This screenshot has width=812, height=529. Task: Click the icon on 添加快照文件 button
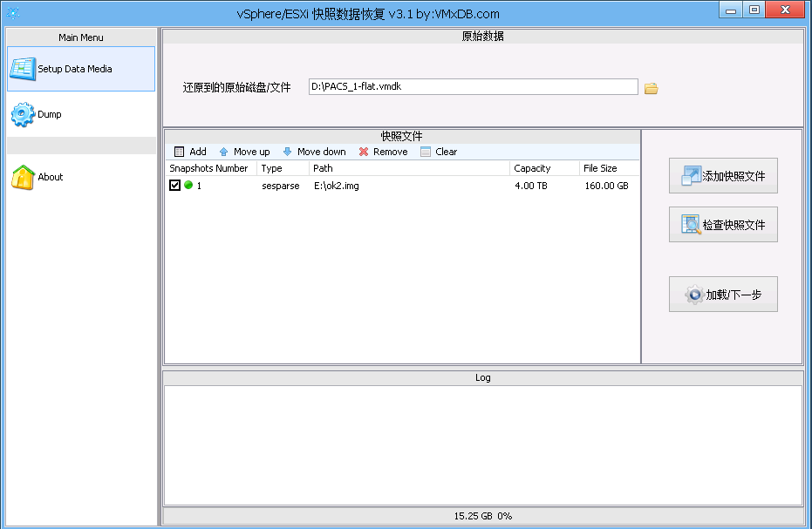pos(691,176)
